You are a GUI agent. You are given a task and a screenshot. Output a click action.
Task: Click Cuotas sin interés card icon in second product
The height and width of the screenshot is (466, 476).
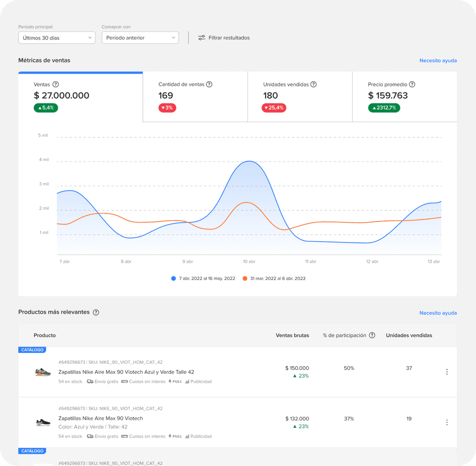[x=124, y=436]
